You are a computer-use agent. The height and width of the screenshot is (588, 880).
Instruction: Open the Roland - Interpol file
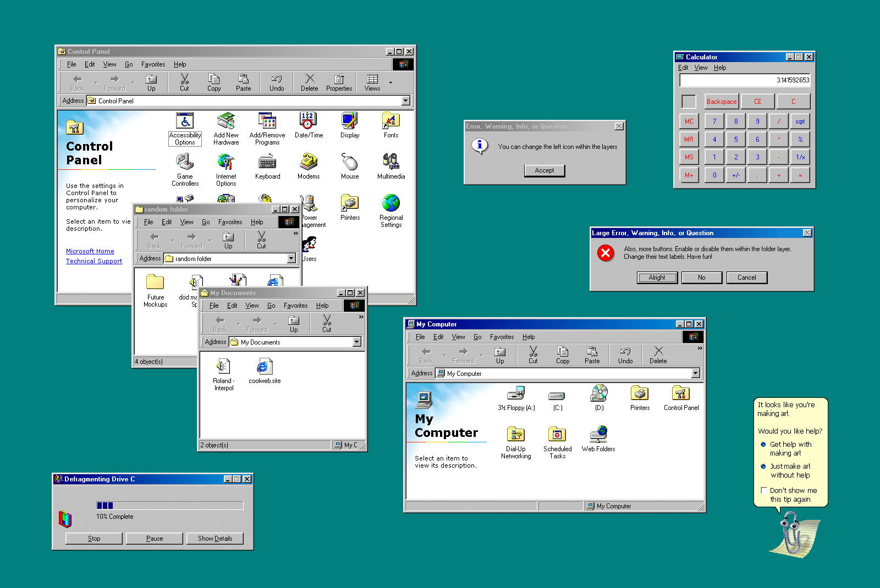pos(223,374)
